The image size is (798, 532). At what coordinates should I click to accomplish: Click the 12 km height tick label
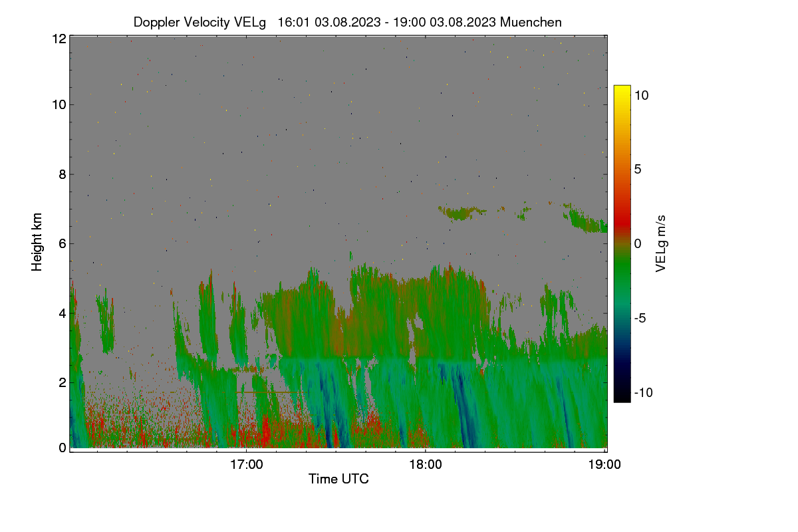pos(59,39)
